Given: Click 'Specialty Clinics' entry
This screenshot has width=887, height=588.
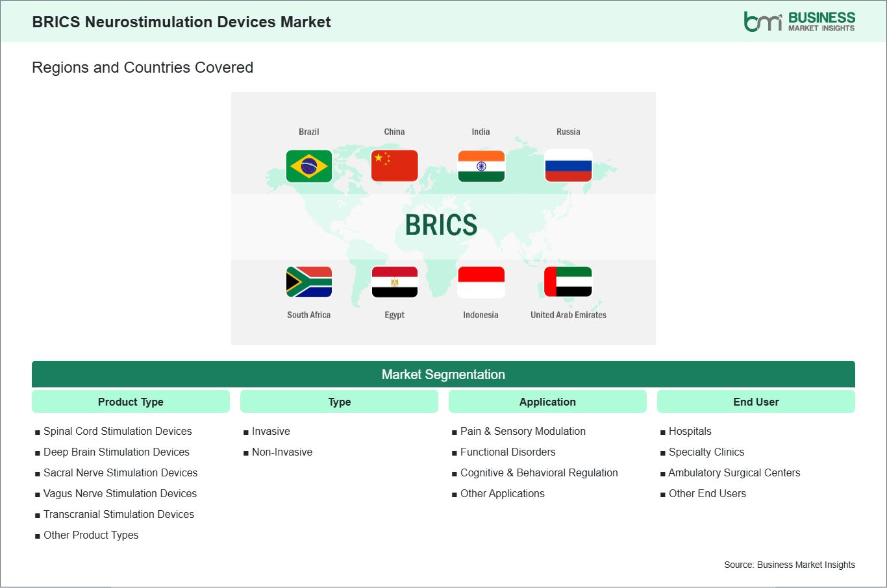Looking at the screenshot, I should click(706, 452).
